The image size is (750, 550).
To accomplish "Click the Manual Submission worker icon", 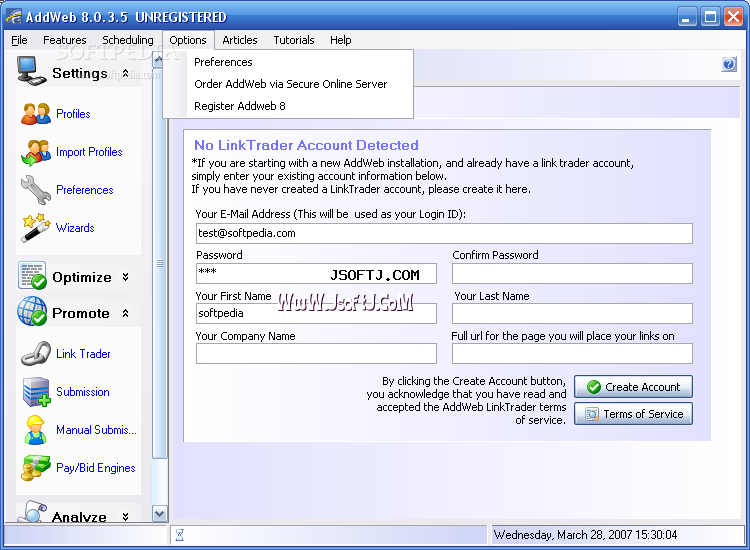I will (x=36, y=430).
